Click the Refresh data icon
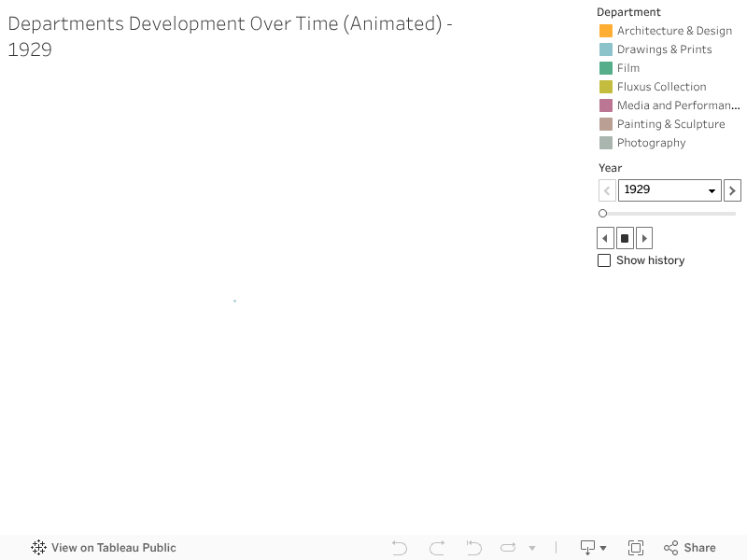Image resolution: width=747 pixels, height=560 pixels. 508,548
